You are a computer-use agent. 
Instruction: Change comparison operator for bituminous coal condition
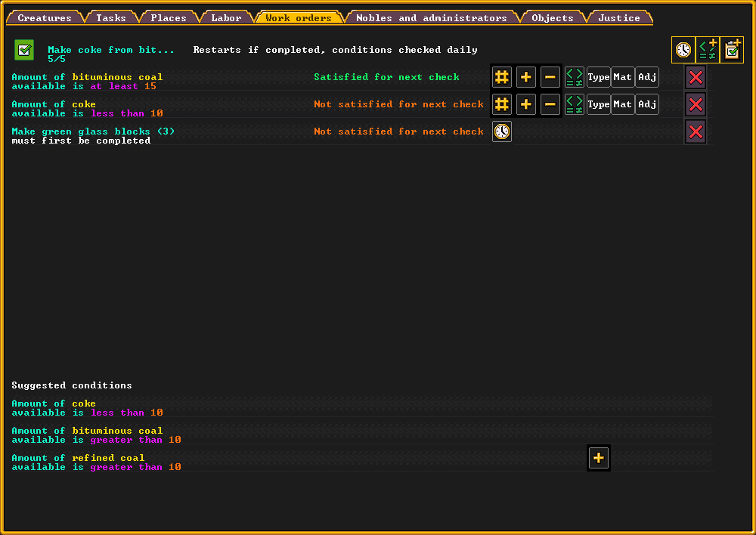(575, 77)
